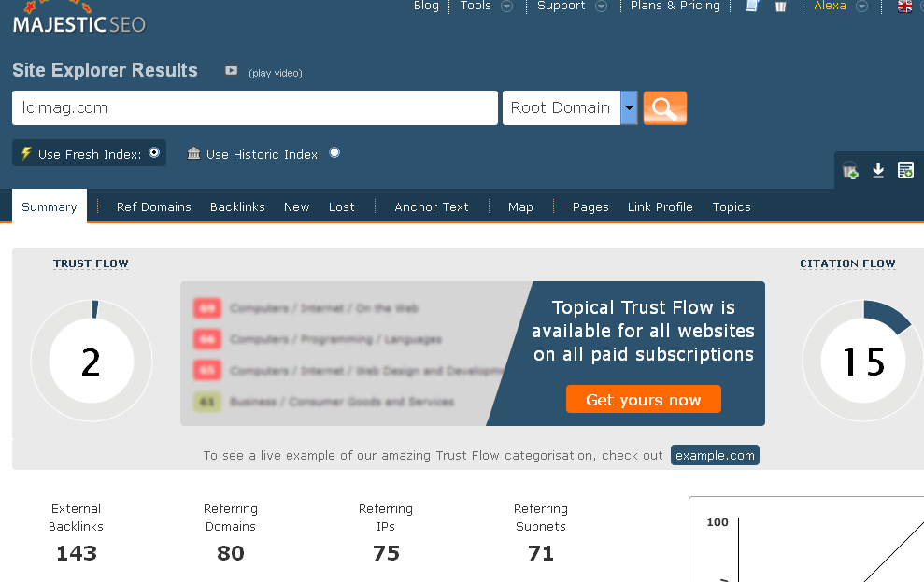This screenshot has height=582, width=924.
Task: Open the bucket icon in top navigation
Action: pyautogui.click(x=781, y=6)
